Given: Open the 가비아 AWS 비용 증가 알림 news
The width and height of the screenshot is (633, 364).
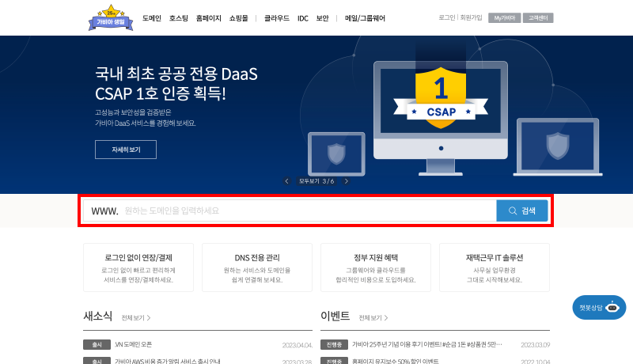Looking at the screenshot, I should tap(168, 361).
